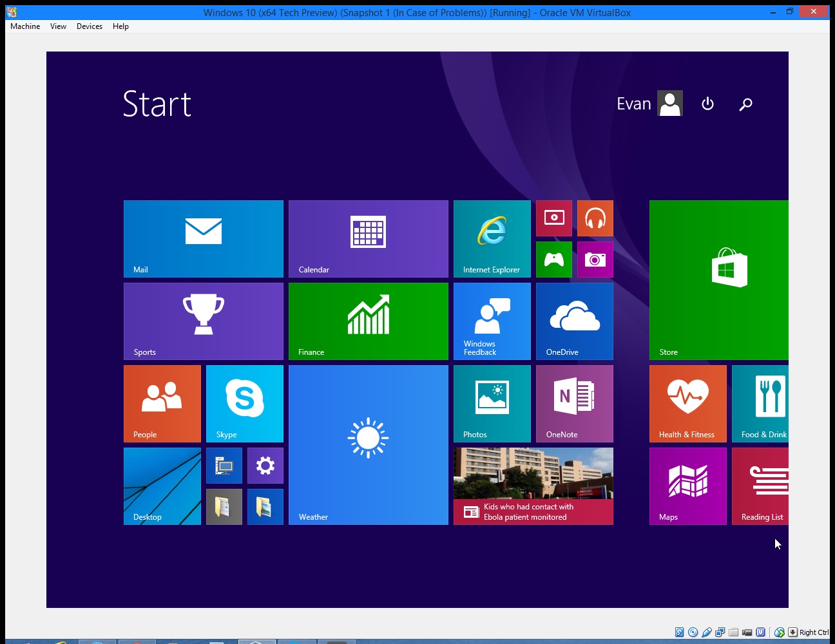Open the VirtualBox Help menu
The height and width of the screenshot is (644, 835).
click(x=120, y=26)
